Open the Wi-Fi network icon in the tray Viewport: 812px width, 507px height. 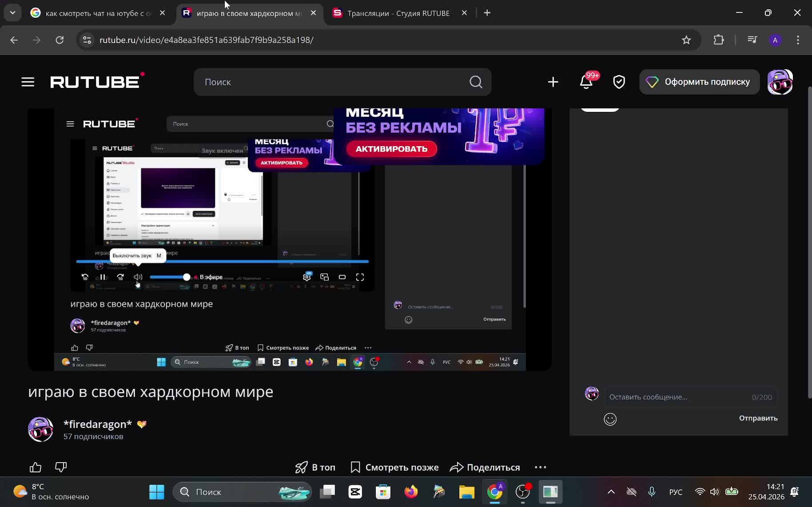coord(700,492)
